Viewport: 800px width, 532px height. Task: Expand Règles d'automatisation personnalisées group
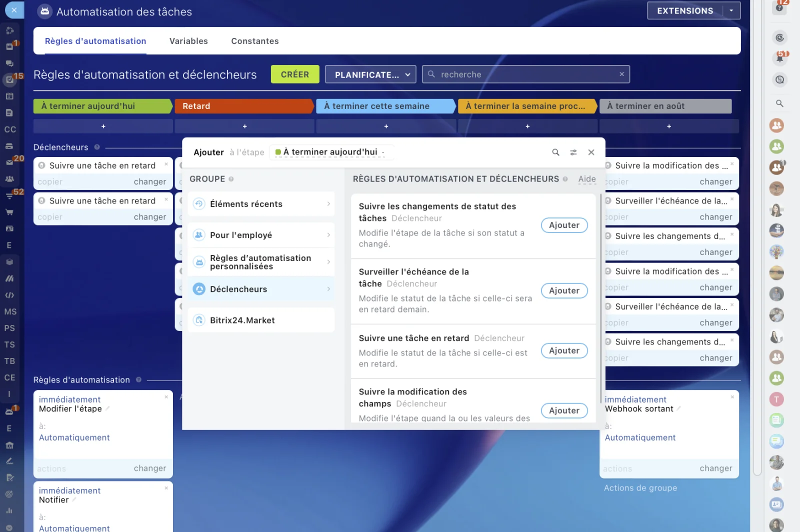(261, 262)
